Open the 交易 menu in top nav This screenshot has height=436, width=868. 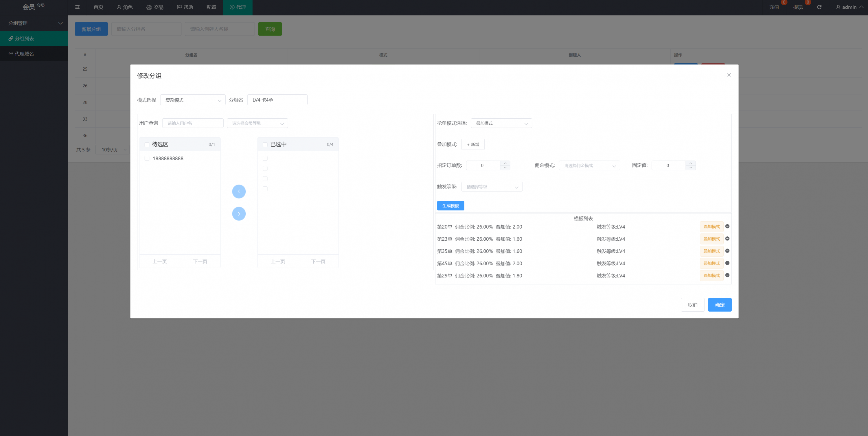click(x=155, y=7)
